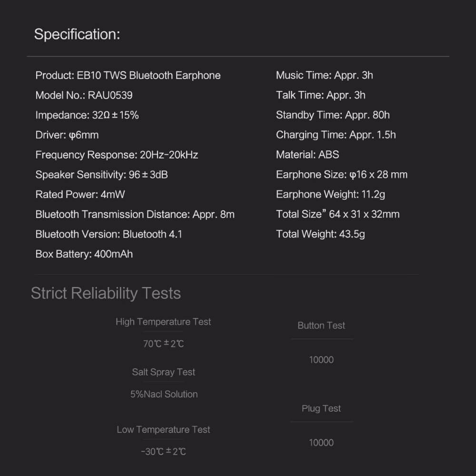The height and width of the screenshot is (476, 476).
Task: Click the Box Battery 400mAh text
Action: pyautogui.click(x=84, y=254)
